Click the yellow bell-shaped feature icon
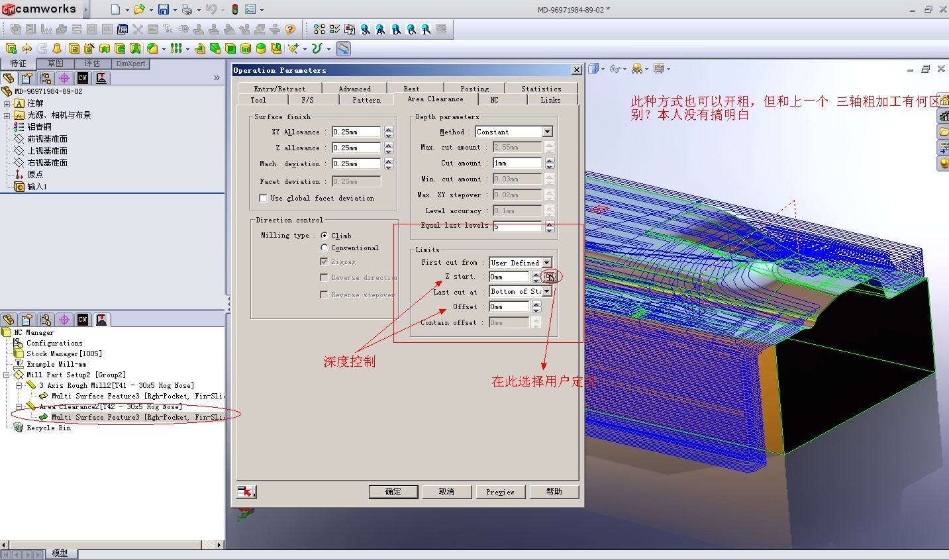The width and height of the screenshot is (949, 560). [x=57, y=48]
